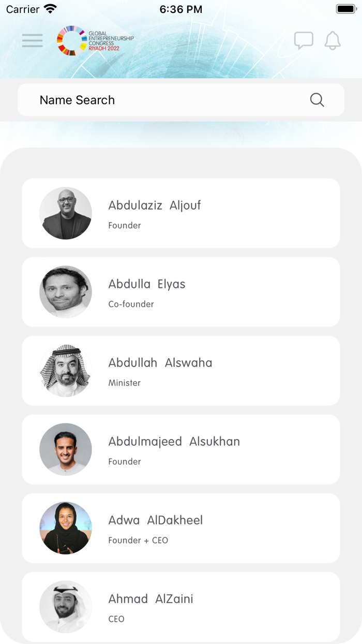Click the battery indicator in status bar
This screenshot has height=644, width=362.
[345, 8]
